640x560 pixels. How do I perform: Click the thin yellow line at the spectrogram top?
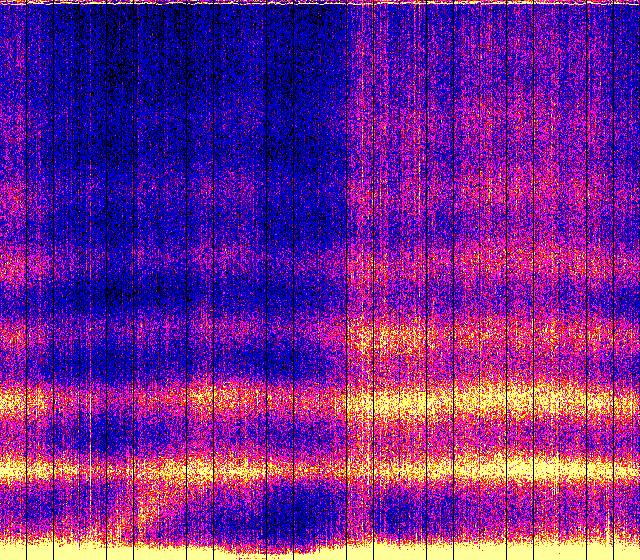click(x=320, y=2)
